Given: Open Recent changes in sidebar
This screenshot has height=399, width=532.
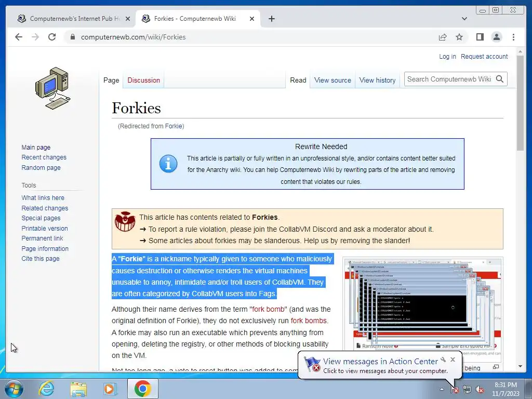Looking at the screenshot, I should (x=44, y=157).
